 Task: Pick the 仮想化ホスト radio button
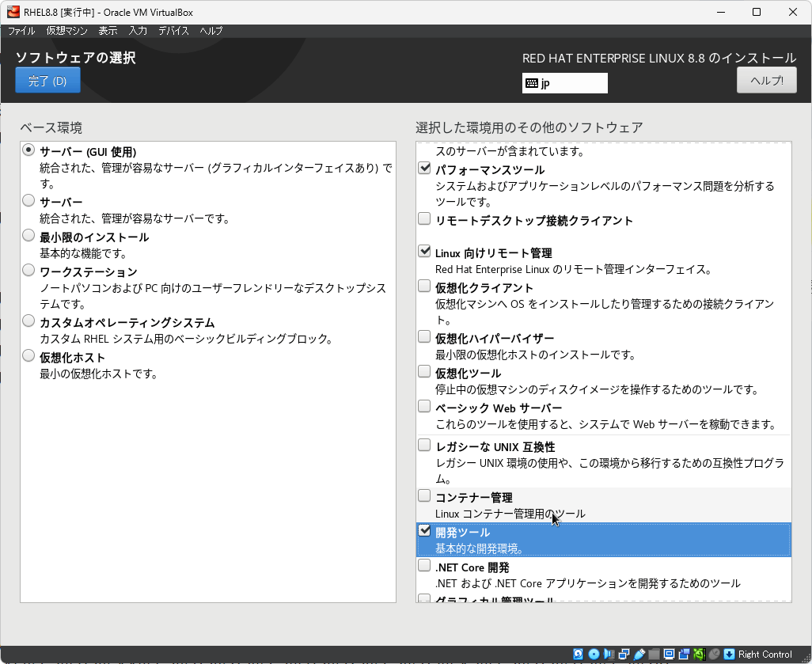tap(28, 356)
